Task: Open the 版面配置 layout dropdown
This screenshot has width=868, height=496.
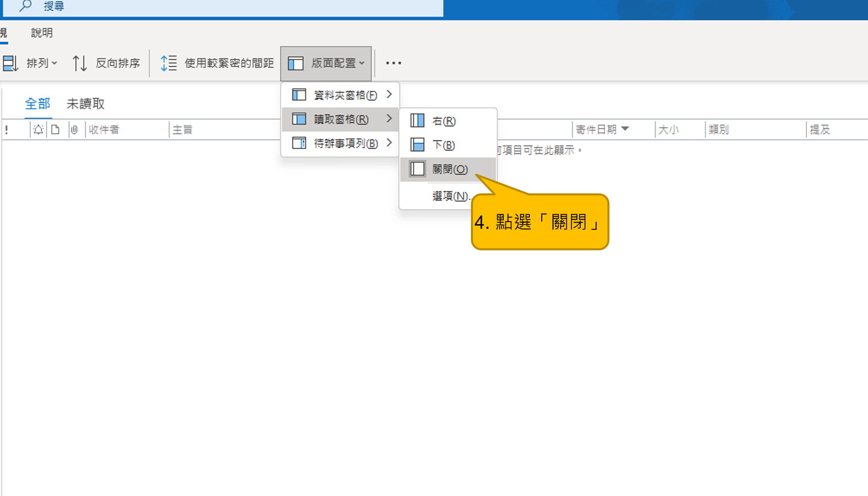Action: click(x=326, y=63)
